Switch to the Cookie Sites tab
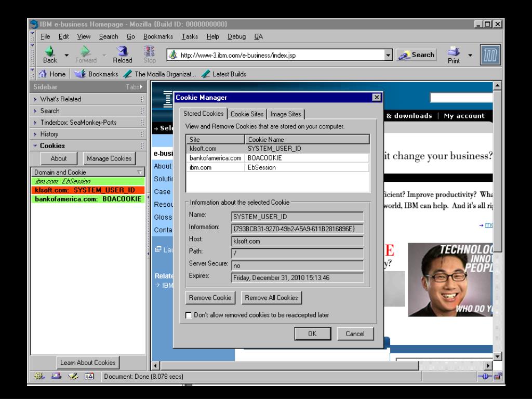The image size is (532, 399). (x=247, y=114)
